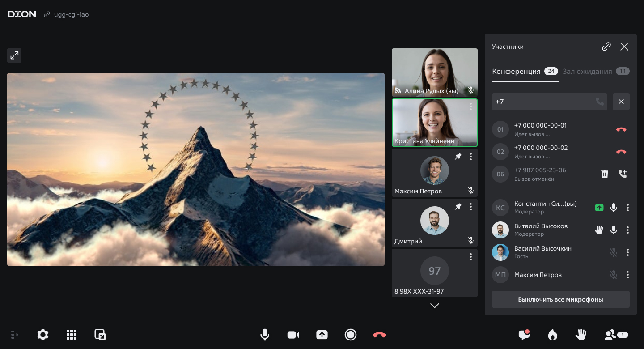Click the DION logo
Viewport: 644px width, 349px height.
click(x=22, y=14)
